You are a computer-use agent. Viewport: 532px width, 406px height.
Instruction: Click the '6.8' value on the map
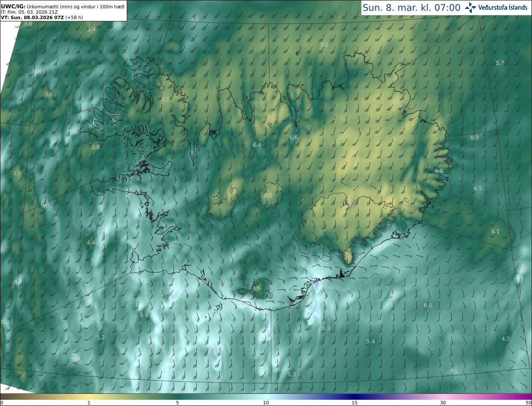click(439, 171)
